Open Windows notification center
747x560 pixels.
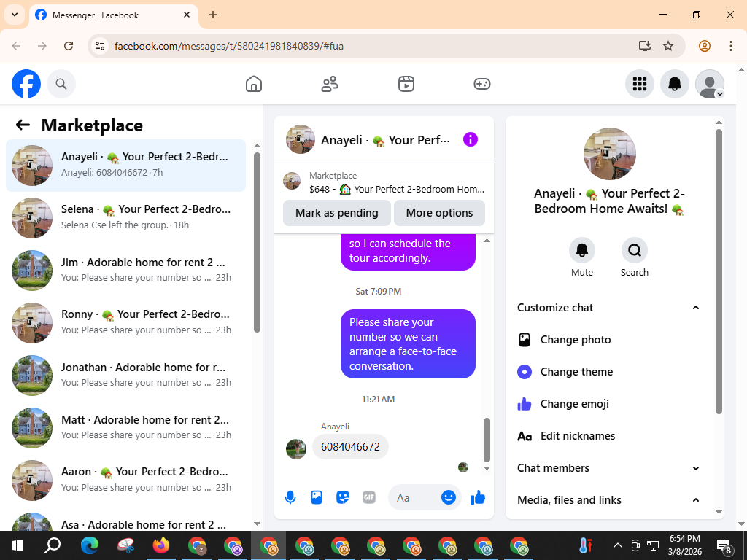[x=724, y=545]
